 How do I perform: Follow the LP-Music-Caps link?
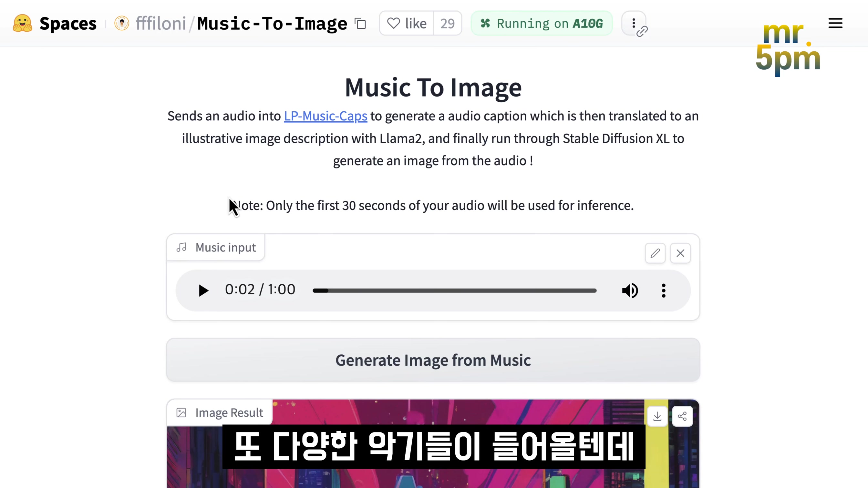[325, 116]
